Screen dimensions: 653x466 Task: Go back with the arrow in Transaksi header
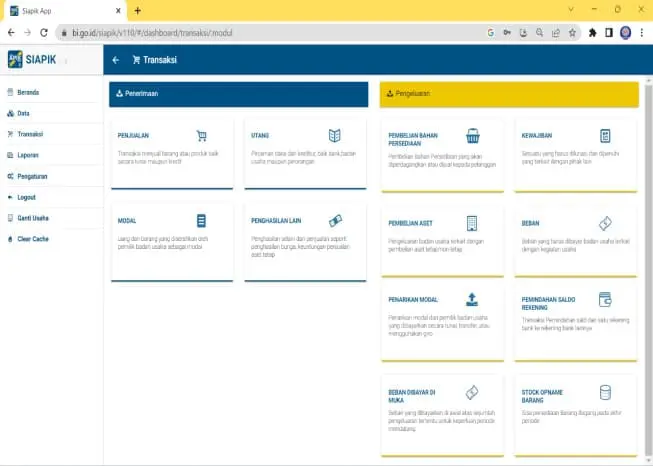pyautogui.click(x=116, y=60)
